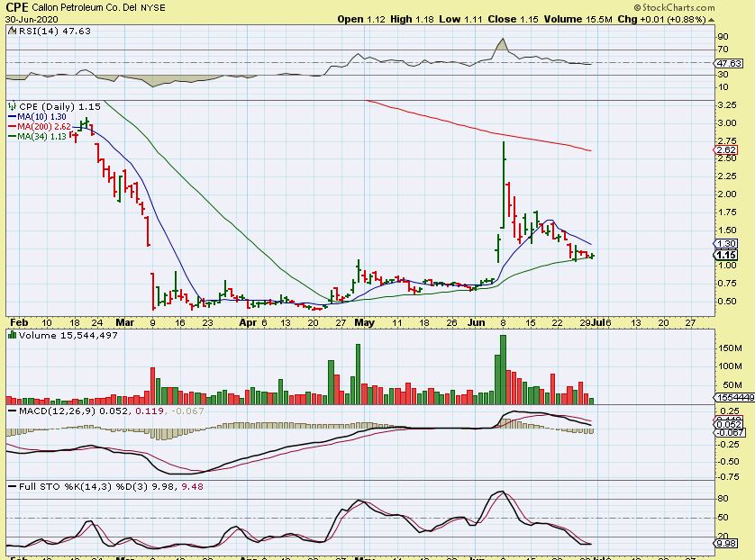Viewport: 755px width, 560px height.
Task: Click the CPE ticker symbol heading
Action: pos(16,6)
